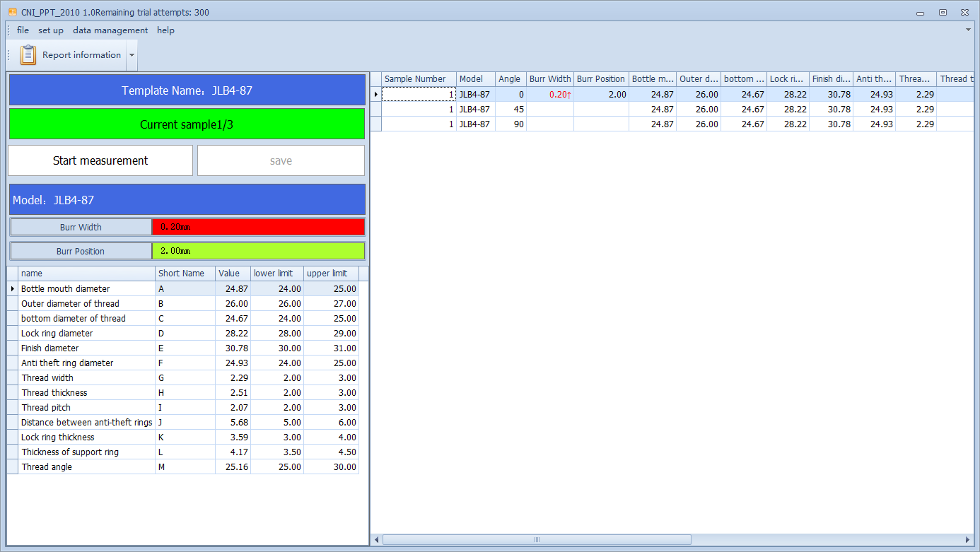This screenshot has width=980, height=552.
Task: Click the save button
Action: pos(281,161)
